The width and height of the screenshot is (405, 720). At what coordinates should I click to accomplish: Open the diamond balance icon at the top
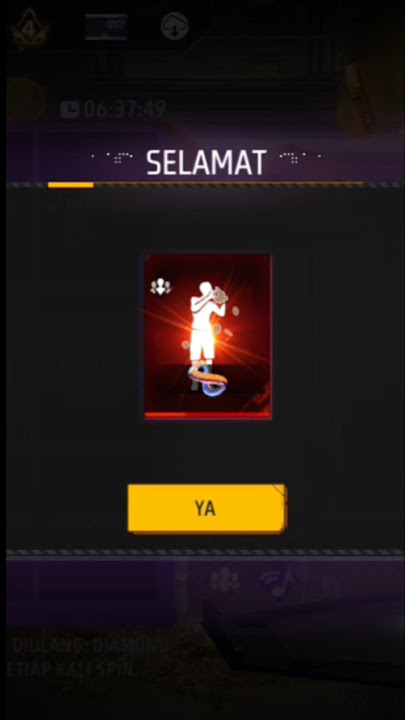coord(106,27)
